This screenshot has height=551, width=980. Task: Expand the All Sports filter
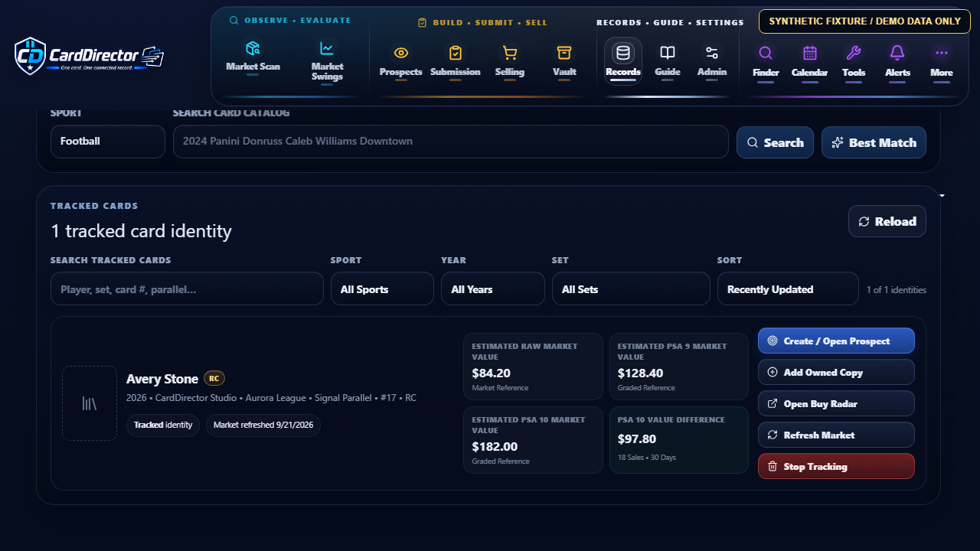click(x=382, y=289)
